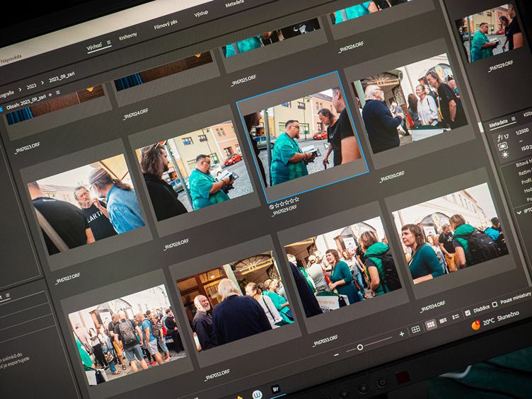Click round W icon in taskbar
The image size is (532, 399).
(x=258, y=395)
